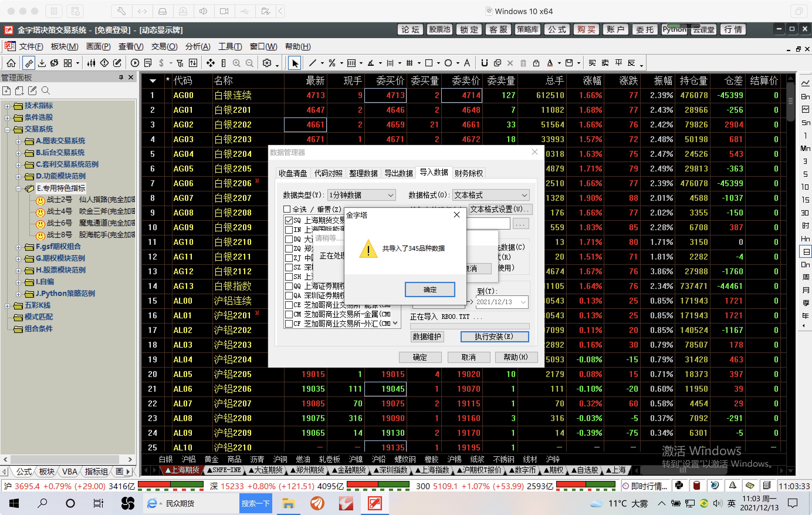The width and height of the screenshot is (812, 515).
Task: Click the four-way move arrows icon
Action: tap(210, 63)
